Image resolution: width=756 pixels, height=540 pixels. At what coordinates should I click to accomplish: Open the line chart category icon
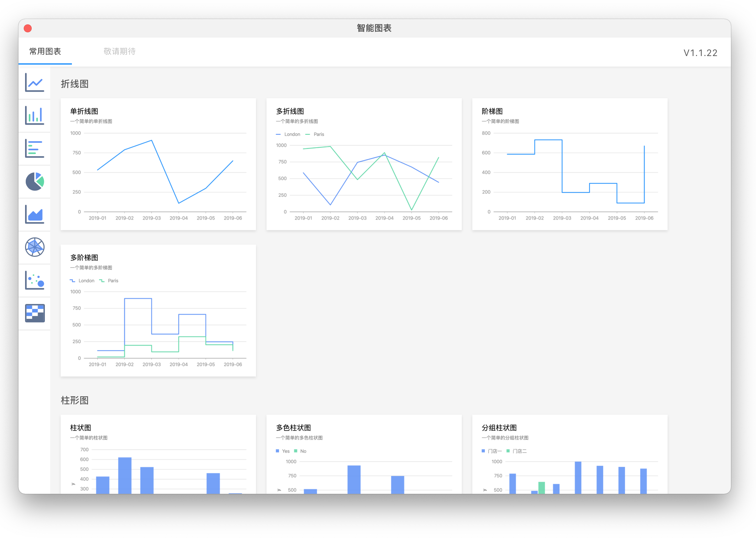35,82
